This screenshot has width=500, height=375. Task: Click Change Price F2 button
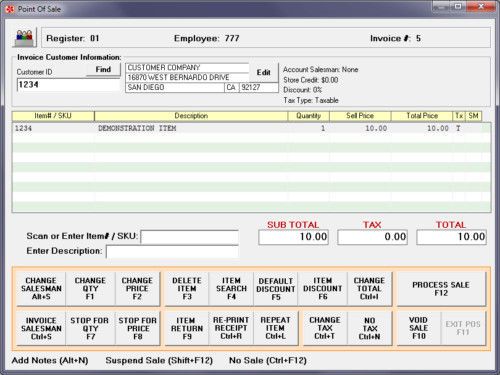137,289
